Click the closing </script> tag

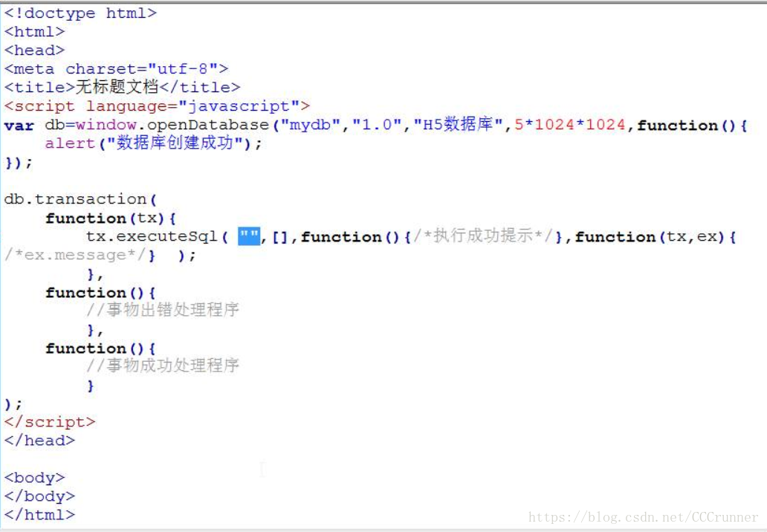pyautogui.click(x=50, y=422)
